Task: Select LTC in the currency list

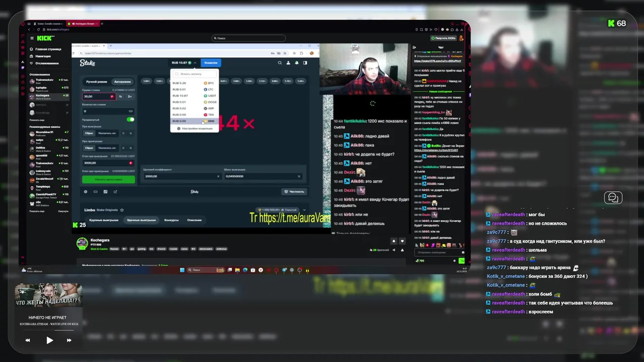Action: pos(194,89)
